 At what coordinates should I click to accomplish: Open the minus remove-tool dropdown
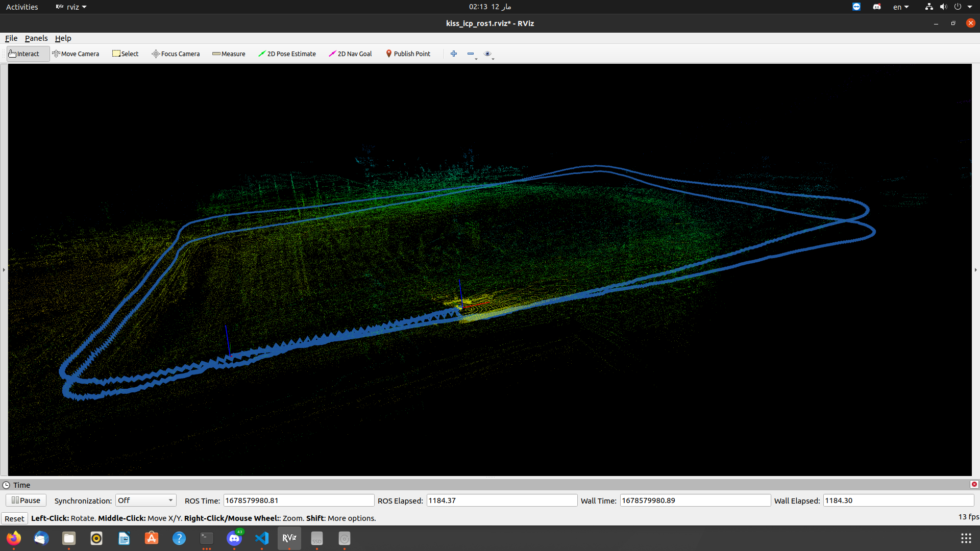click(472, 54)
